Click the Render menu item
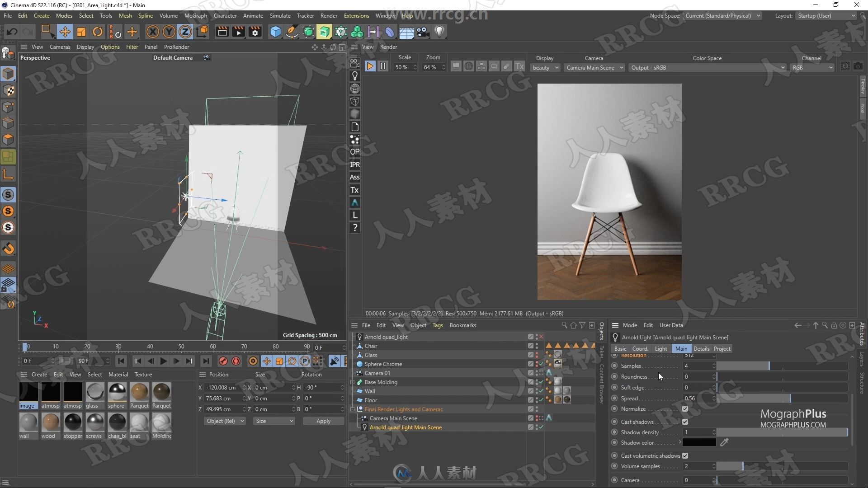 (x=329, y=15)
